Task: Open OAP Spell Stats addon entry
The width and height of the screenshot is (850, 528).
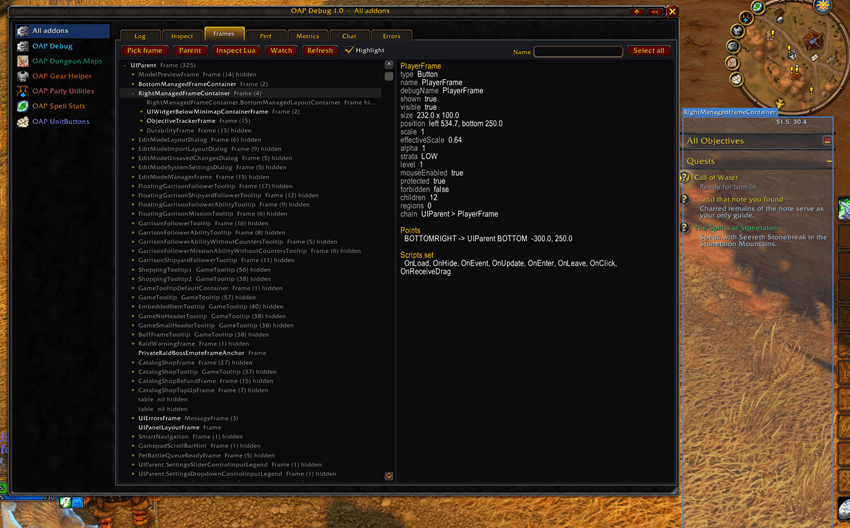Action: click(62, 106)
